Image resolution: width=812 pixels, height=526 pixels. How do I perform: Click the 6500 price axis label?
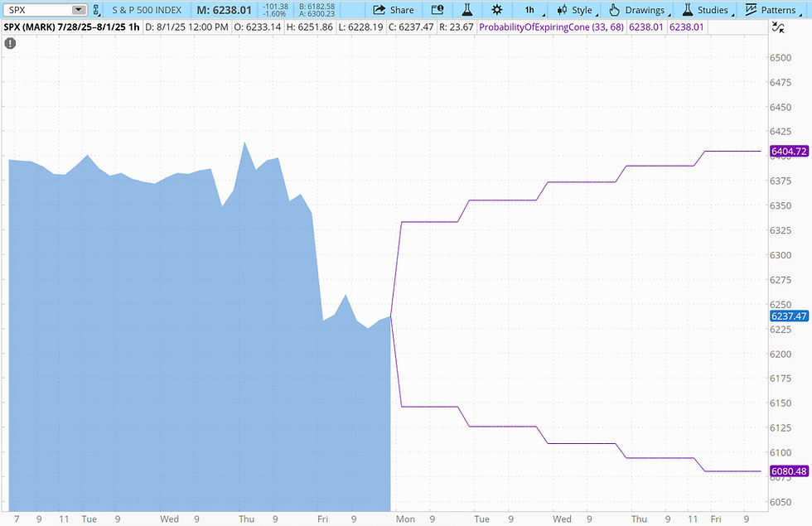pos(781,57)
